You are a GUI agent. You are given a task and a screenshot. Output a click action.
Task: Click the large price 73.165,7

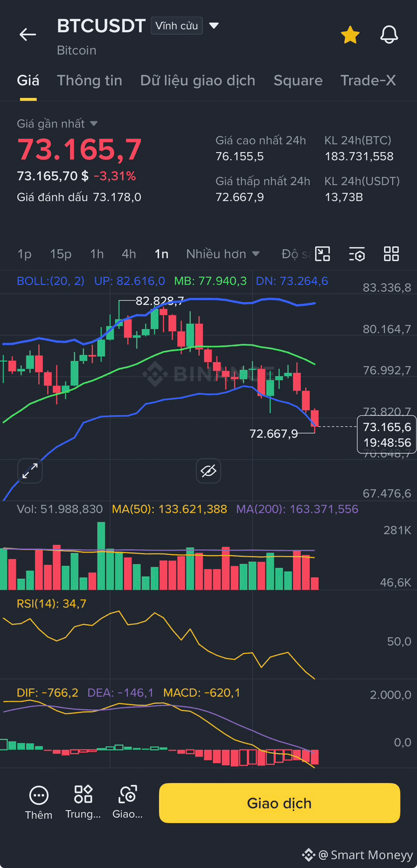80,150
